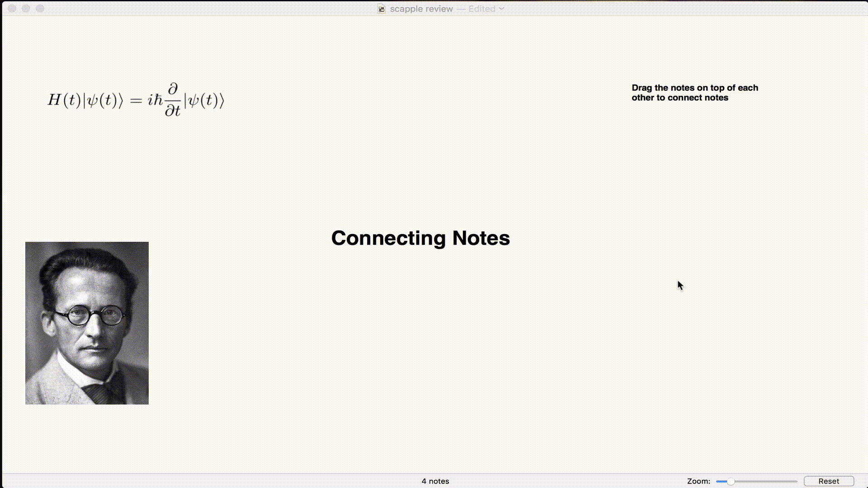Click the Zoom slider handle
Viewport: 868px width, 488px height.
(731, 481)
